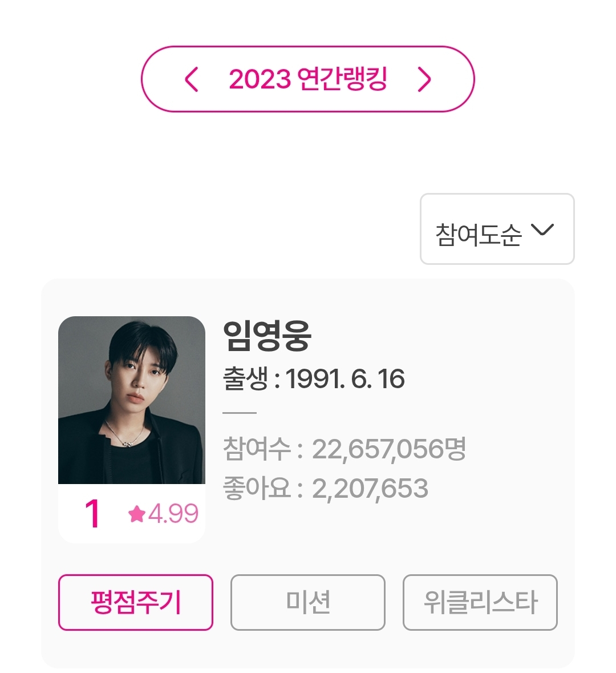Click the 2,207,653 likes count
The height and width of the screenshot is (673, 616).
click(370, 489)
